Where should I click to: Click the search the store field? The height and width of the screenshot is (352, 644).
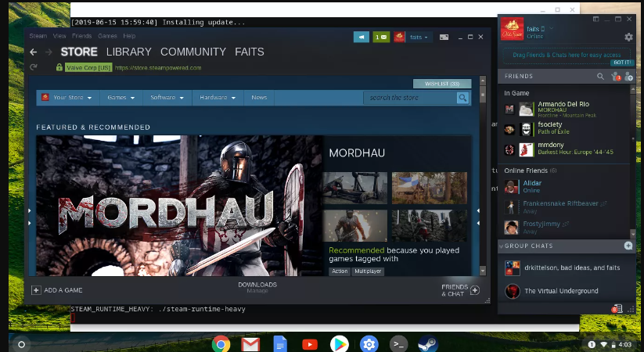(410, 98)
